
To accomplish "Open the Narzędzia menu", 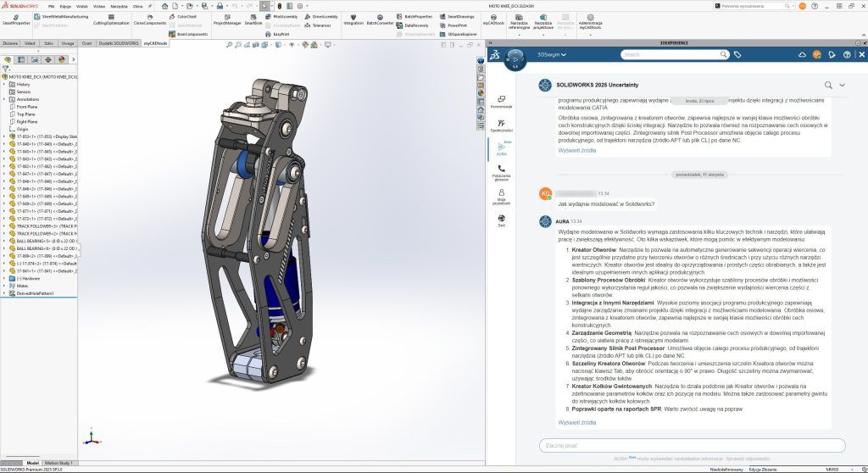I will 119,6.
